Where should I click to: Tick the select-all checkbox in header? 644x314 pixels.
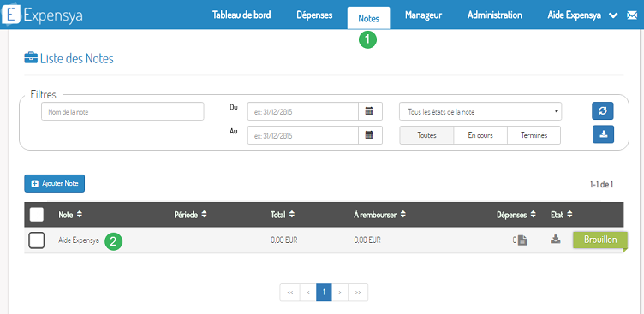(x=37, y=214)
